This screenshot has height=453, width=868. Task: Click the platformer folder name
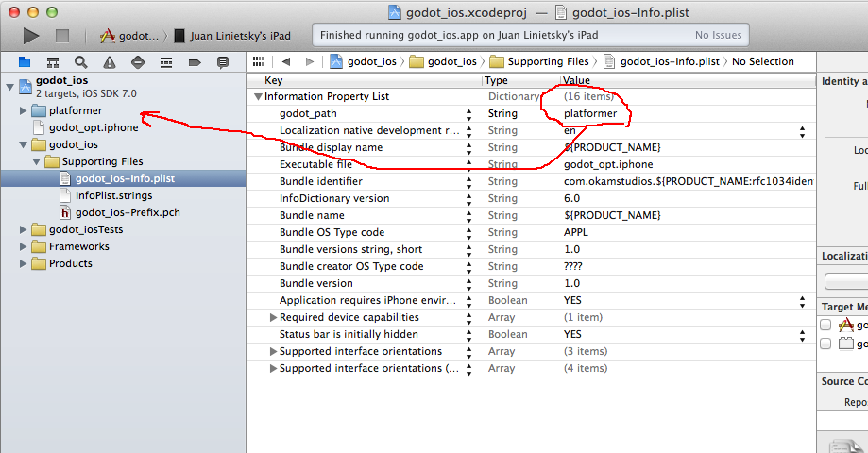76,110
